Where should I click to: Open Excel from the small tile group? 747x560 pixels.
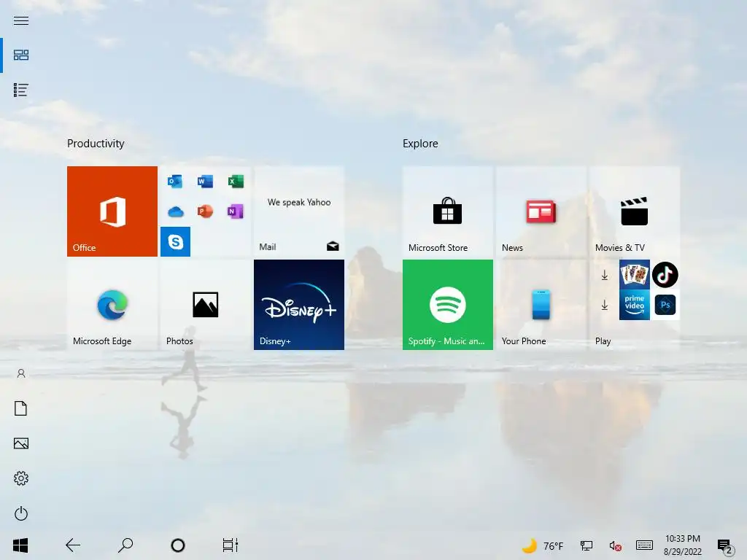(x=236, y=181)
